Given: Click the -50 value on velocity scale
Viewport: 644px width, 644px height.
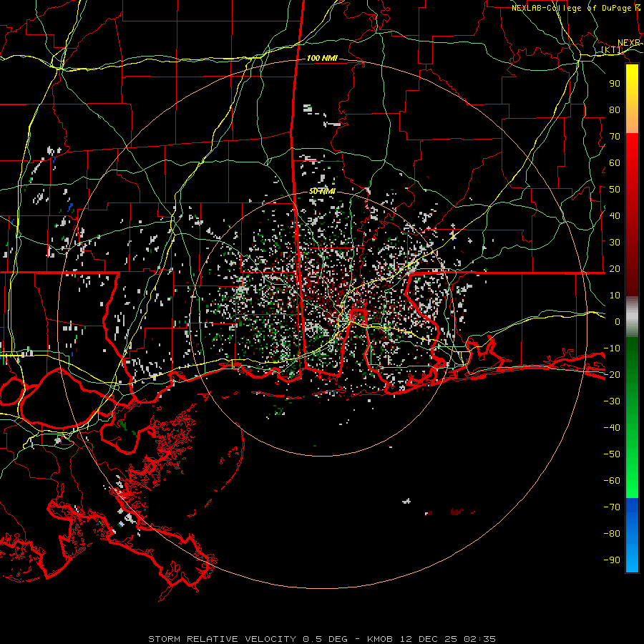Looking at the screenshot, I should coord(612,454).
